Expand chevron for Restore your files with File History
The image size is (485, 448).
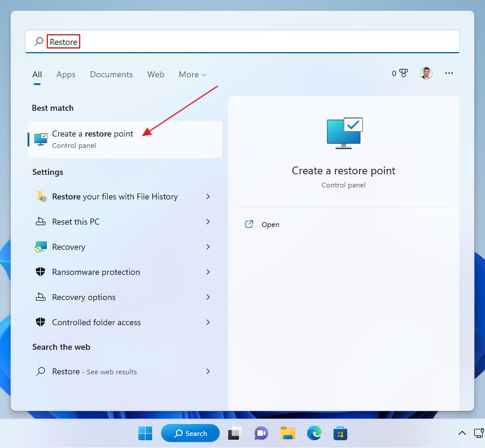pyautogui.click(x=208, y=196)
